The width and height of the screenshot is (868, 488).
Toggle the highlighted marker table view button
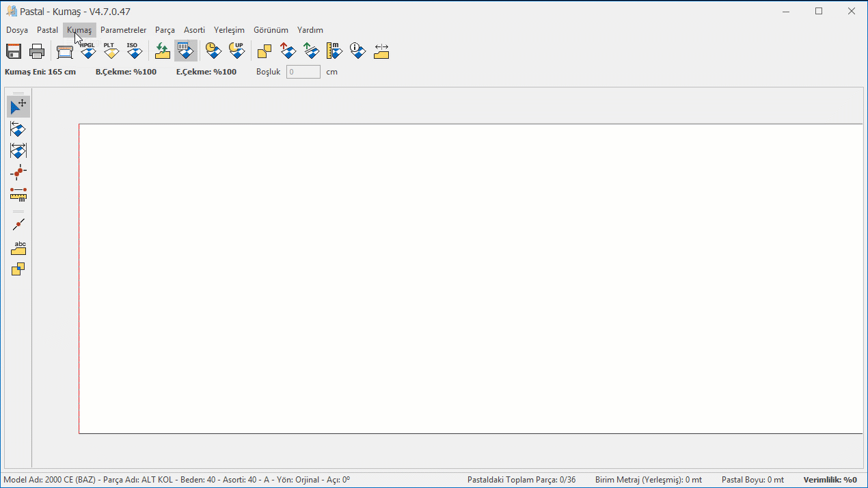click(185, 51)
